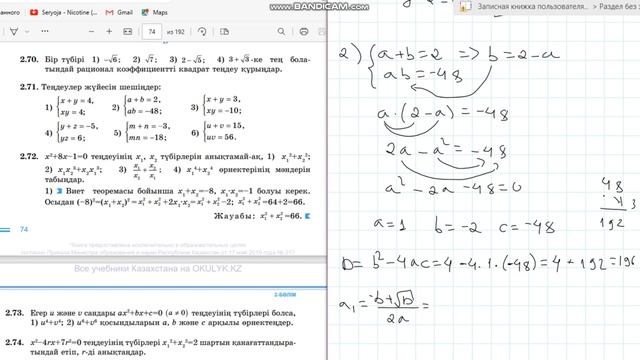
Task: Click exercise number 2.73 in textbook
Action: pos(14,313)
